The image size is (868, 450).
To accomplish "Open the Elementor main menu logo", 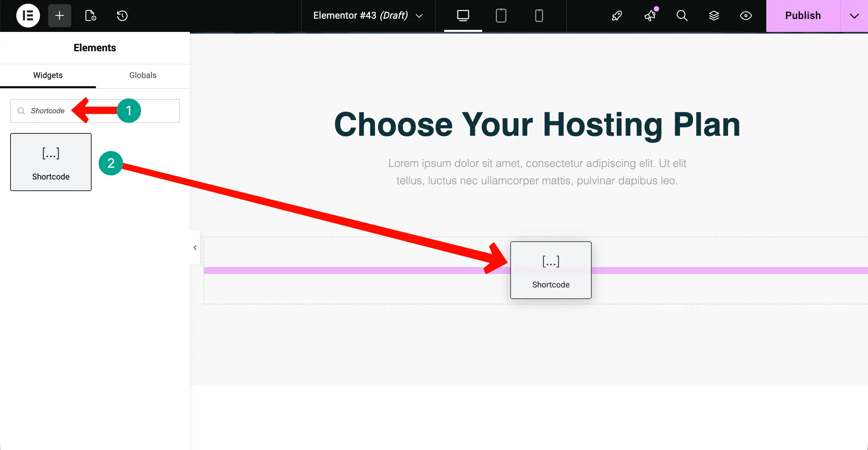I will [28, 16].
